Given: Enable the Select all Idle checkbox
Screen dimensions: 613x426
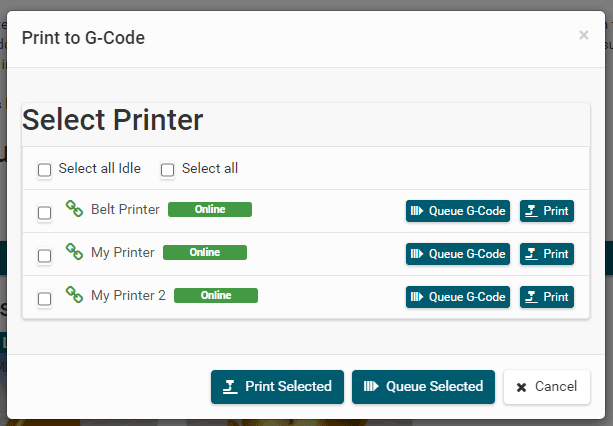Looking at the screenshot, I should coord(45,170).
